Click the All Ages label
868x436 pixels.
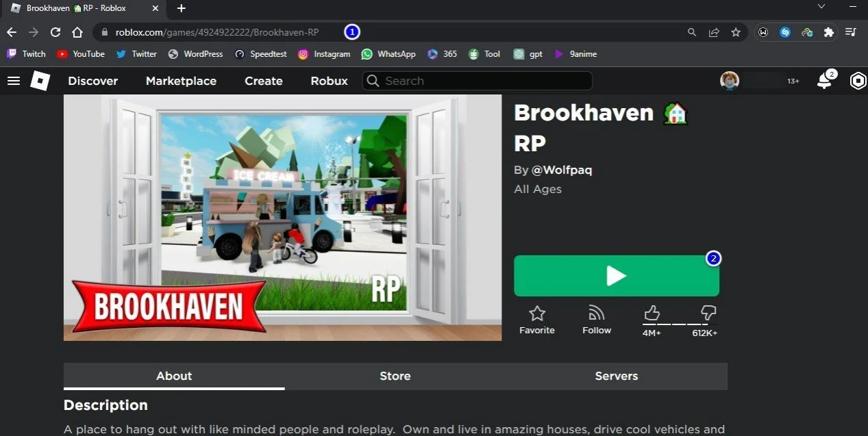pyautogui.click(x=538, y=189)
